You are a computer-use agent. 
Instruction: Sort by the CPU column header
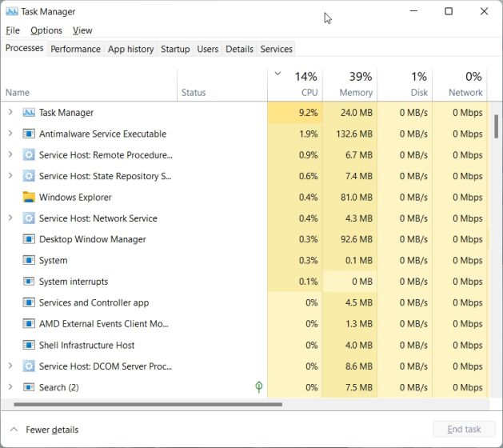pyautogui.click(x=295, y=85)
